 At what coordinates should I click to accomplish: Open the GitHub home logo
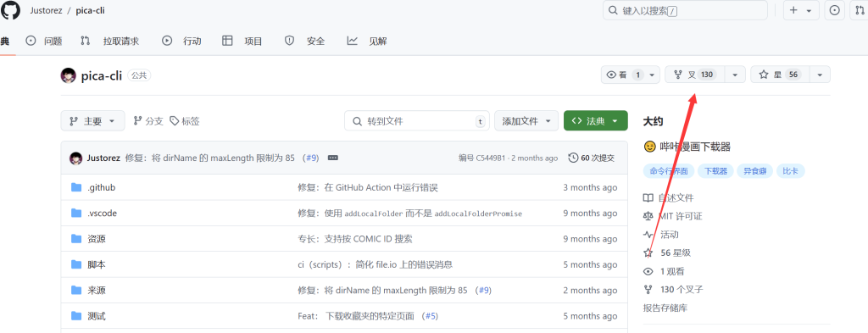pyautogui.click(x=10, y=10)
